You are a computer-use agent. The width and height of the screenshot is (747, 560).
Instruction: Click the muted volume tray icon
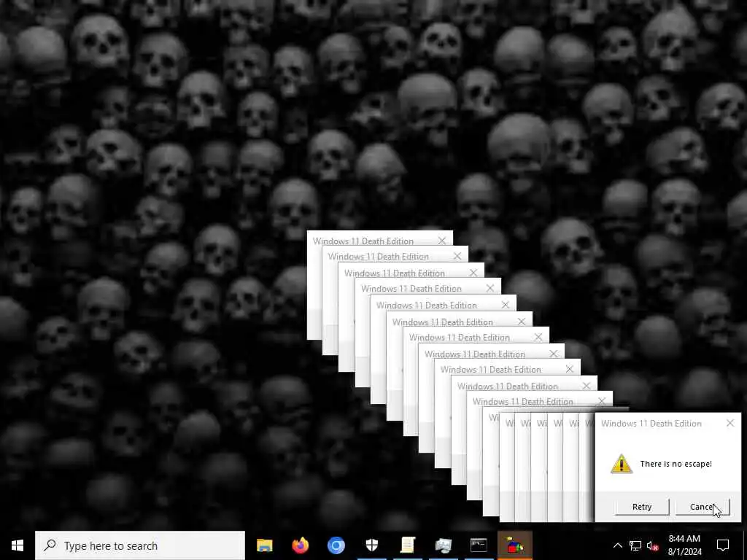pyautogui.click(x=653, y=545)
